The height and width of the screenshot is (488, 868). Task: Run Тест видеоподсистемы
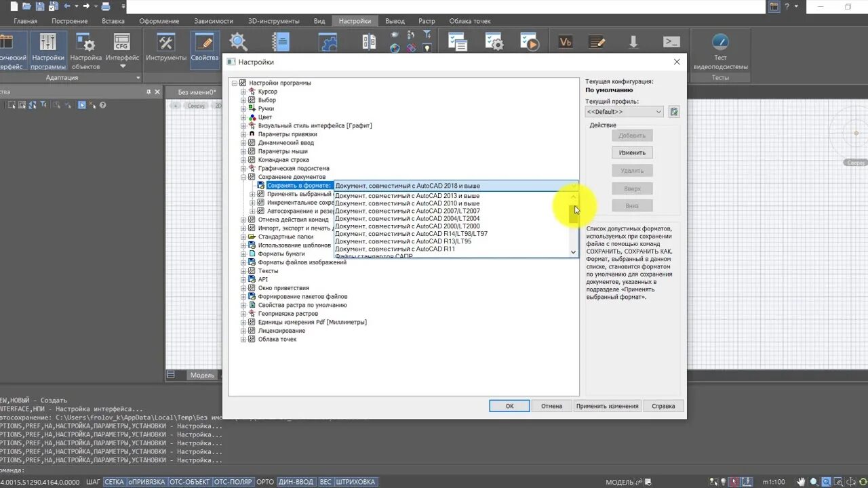[x=720, y=52]
